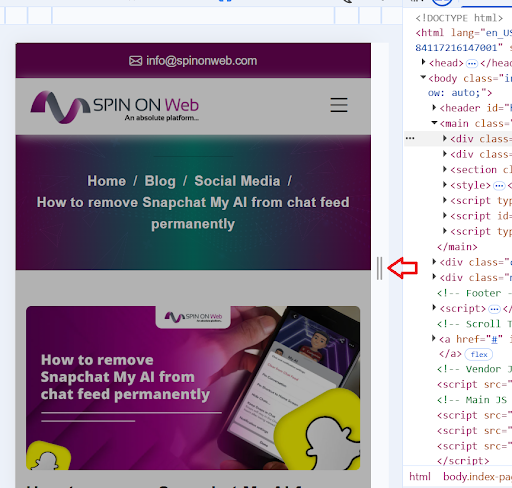The width and height of the screenshot is (512, 488).
Task: Click the ellipsis inside the style tag
Action: point(499,185)
